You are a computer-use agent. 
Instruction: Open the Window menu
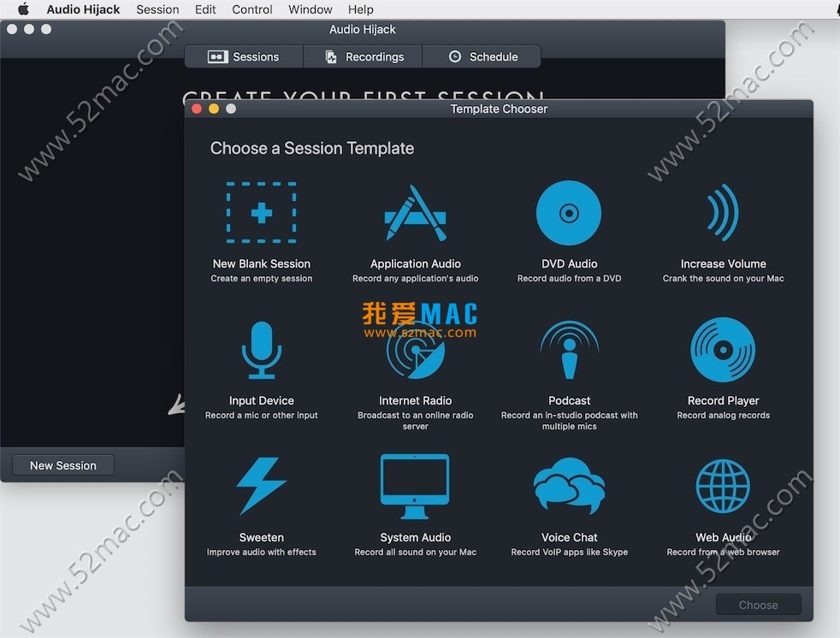click(311, 9)
